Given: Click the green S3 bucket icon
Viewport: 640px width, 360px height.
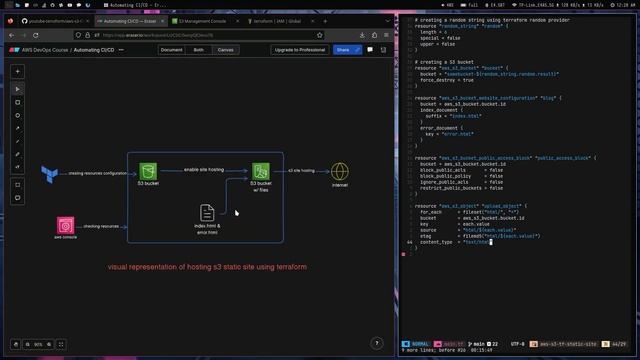Looking at the screenshot, I should [148, 171].
